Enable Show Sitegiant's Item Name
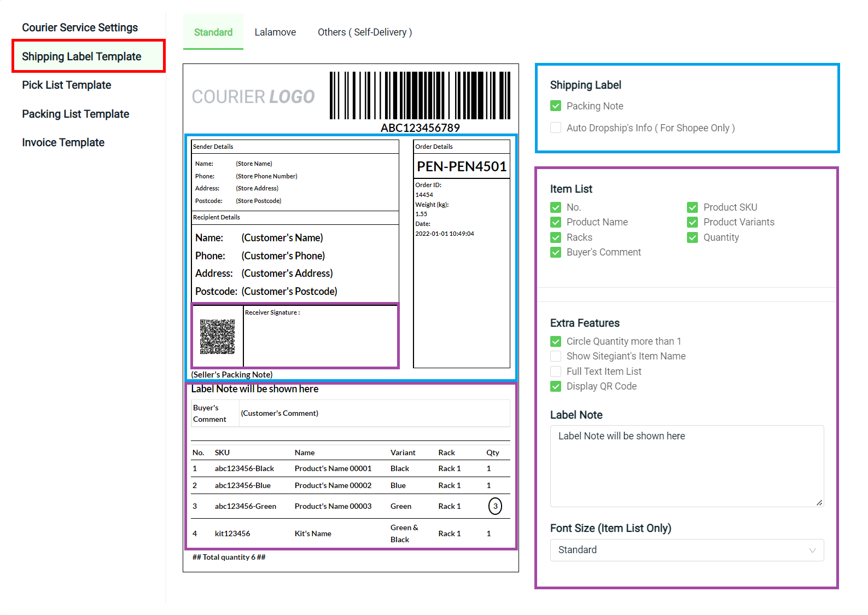 [x=556, y=356]
